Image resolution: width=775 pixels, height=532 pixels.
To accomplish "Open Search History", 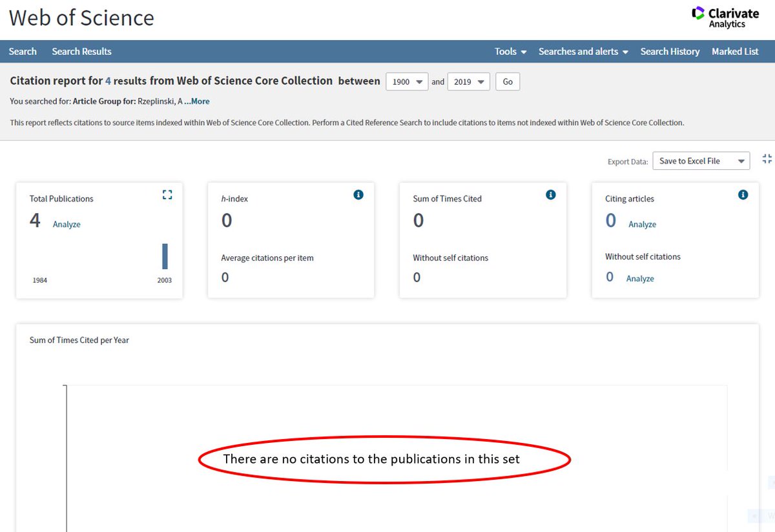I will click(x=670, y=52).
